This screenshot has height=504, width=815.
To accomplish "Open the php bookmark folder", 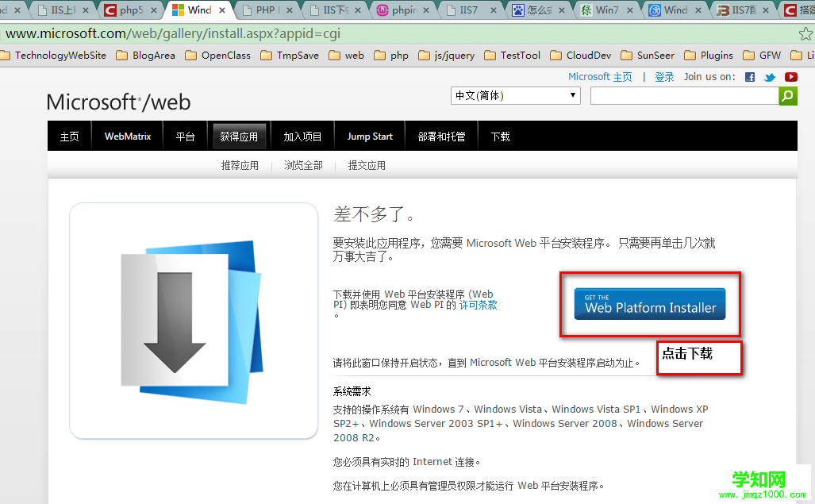I will click(391, 55).
